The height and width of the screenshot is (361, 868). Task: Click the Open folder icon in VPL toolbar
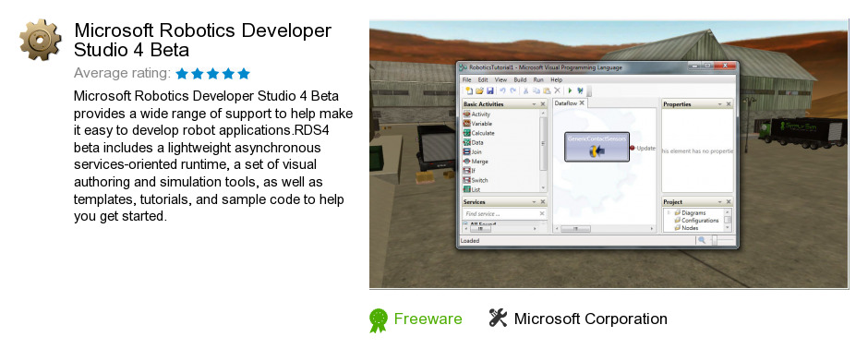[479, 90]
